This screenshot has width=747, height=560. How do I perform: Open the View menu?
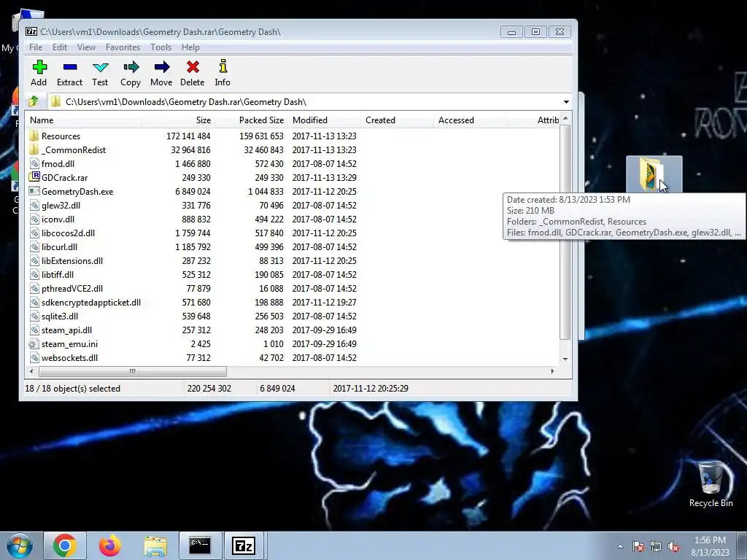[x=86, y=47]
